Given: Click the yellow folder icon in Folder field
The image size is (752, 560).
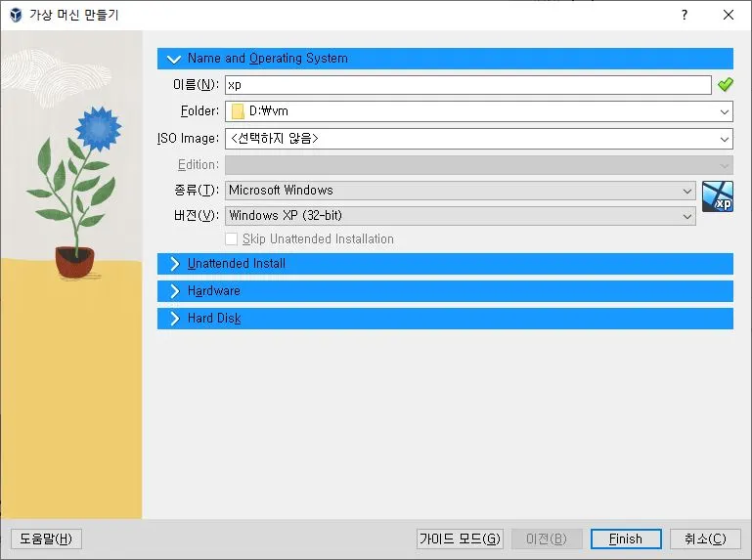Looking at the screenshot, I should point(238,111).
